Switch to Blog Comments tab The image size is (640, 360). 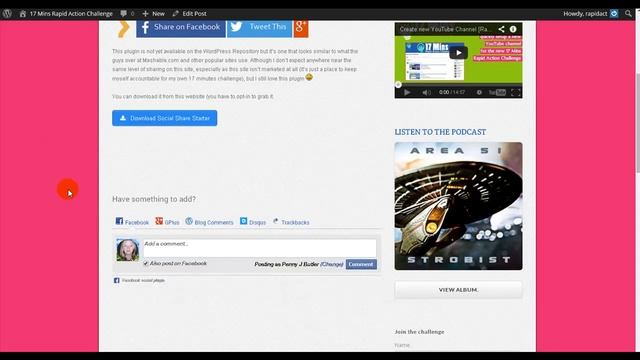click(x=209, y=222)
